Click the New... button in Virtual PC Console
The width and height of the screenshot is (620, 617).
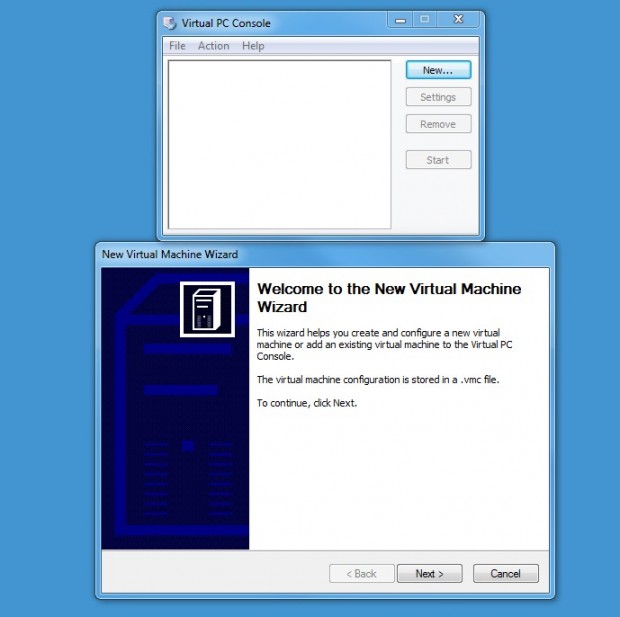pyautogui.click(x=438, y=70)
